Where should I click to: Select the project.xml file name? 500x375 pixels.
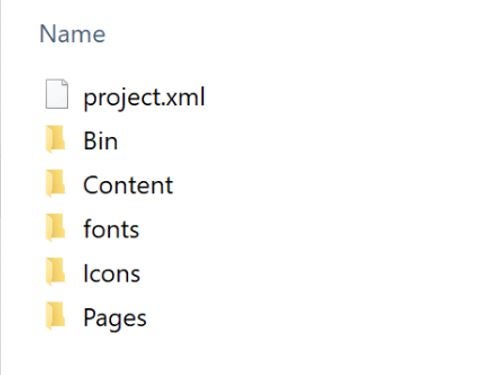click(x=144, y=98)
